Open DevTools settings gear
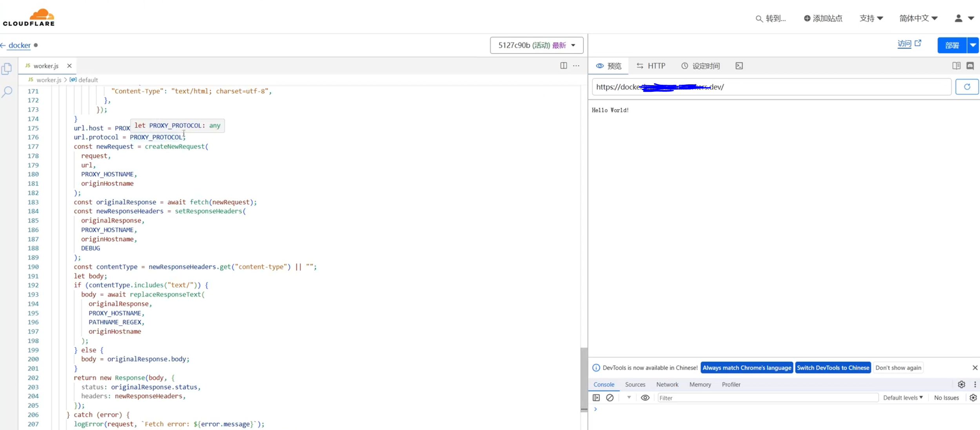Viewport: 980px width, 430px height. pos(961,384)
